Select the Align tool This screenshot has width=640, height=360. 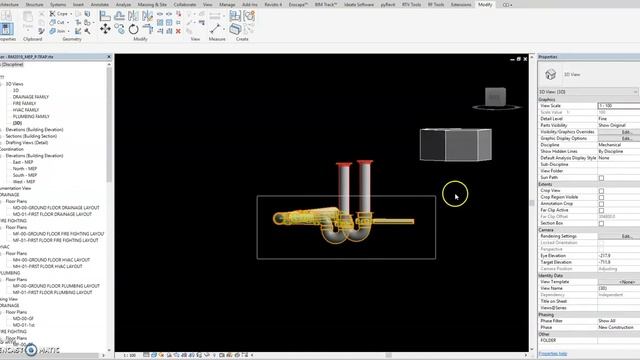pyautogui.click(x=105, y=16)
